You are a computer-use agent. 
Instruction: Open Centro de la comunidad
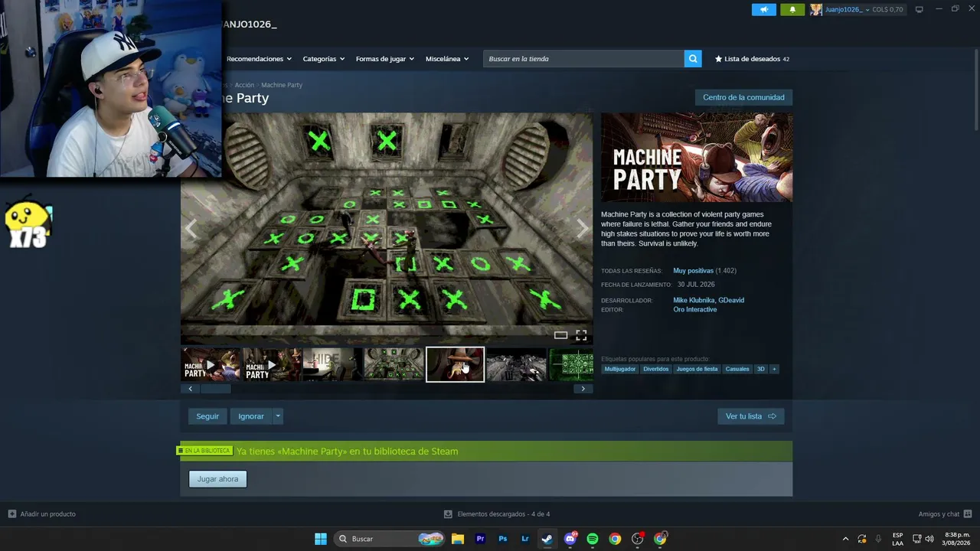[743, 97]
